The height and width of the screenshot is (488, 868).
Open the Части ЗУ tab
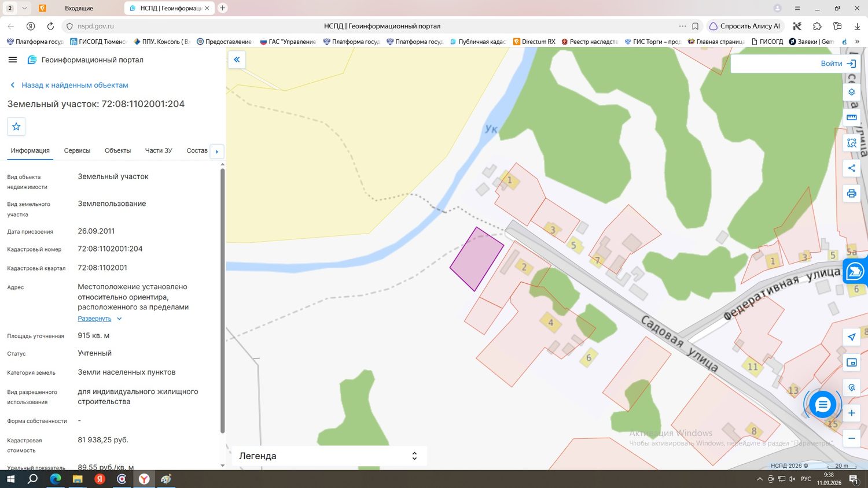[x=159, y=150]
